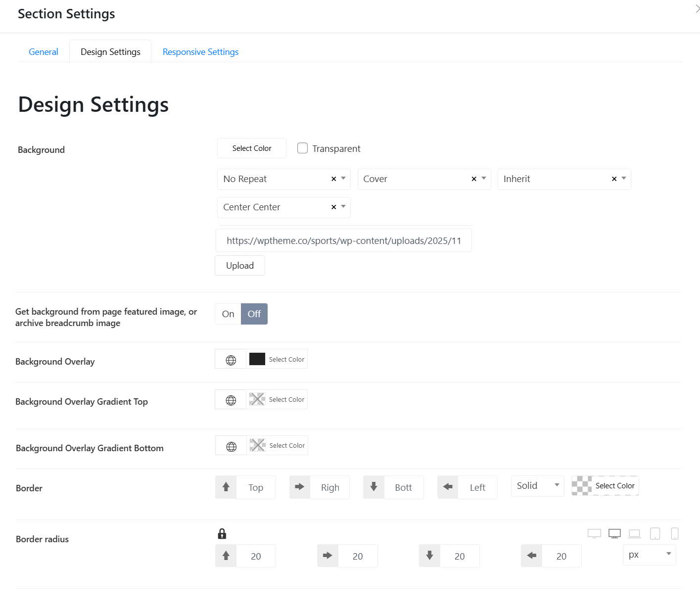Viewport: 700px width, 613px height.
Task: Turn On featured image background
Action: (x=228, y=314)
